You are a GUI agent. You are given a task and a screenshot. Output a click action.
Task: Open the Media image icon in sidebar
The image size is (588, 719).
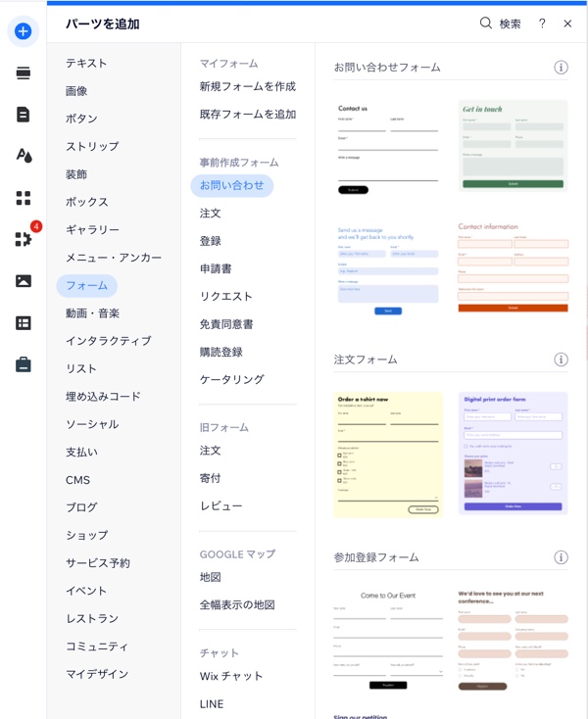(24, 280)
